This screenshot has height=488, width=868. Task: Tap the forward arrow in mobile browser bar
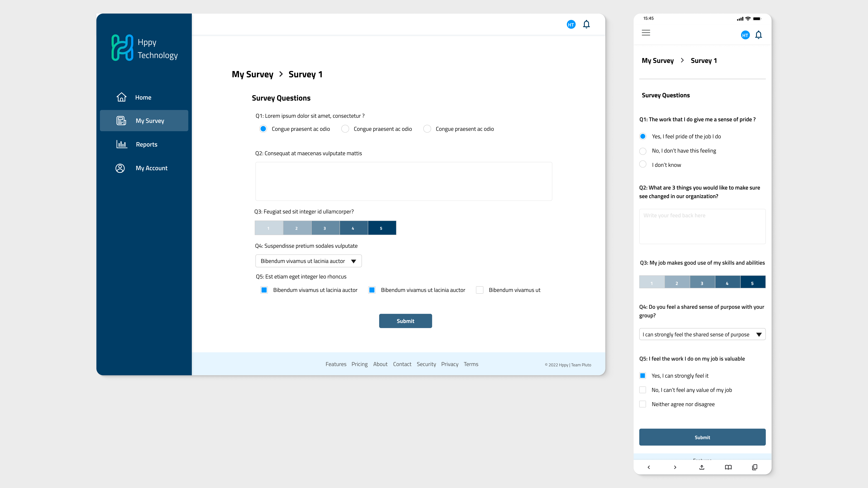[675, 467]
